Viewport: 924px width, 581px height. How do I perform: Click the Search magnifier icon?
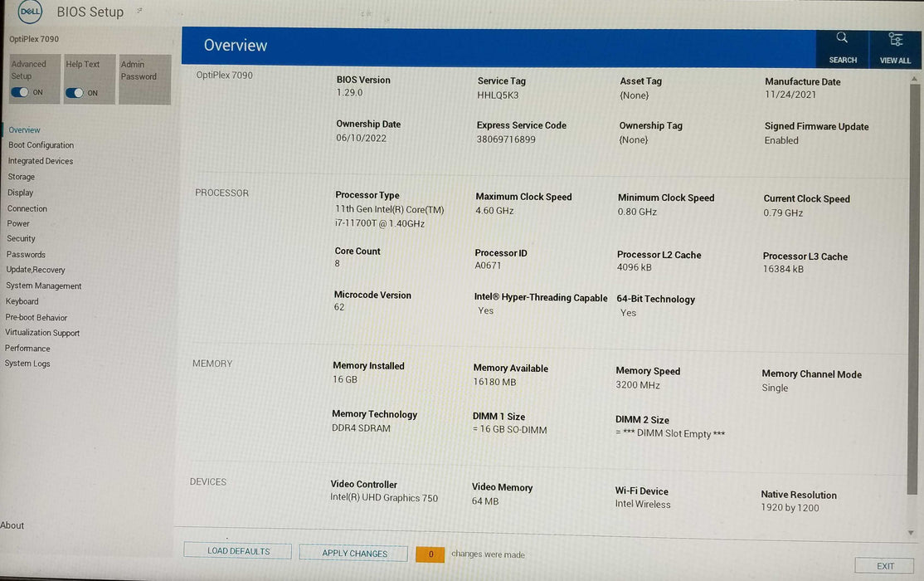(842, 37)
